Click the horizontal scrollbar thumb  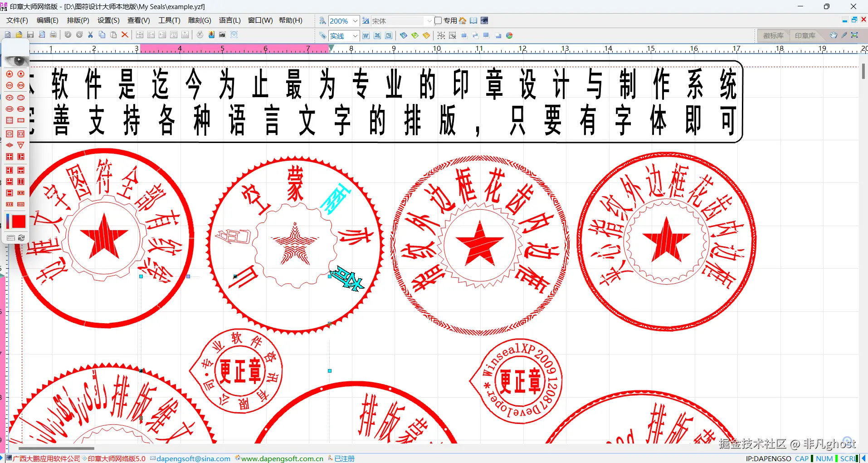[56, 448]
